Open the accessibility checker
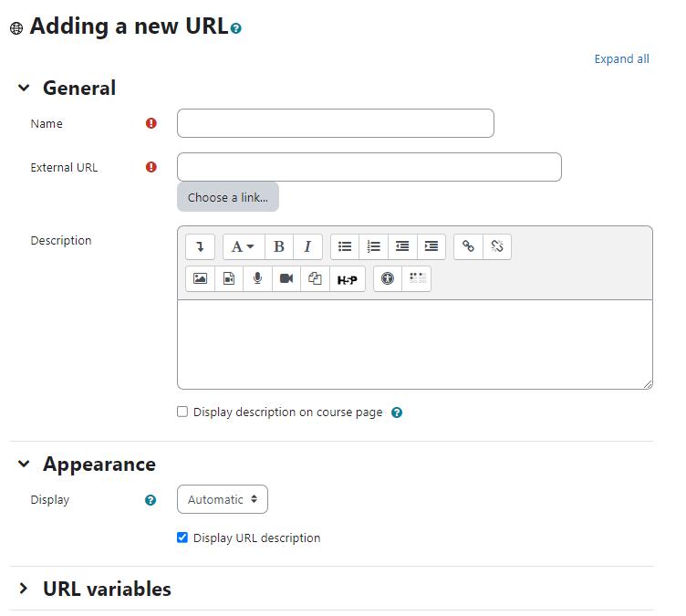The image size is (686, 616). click(x=388, y=278)
